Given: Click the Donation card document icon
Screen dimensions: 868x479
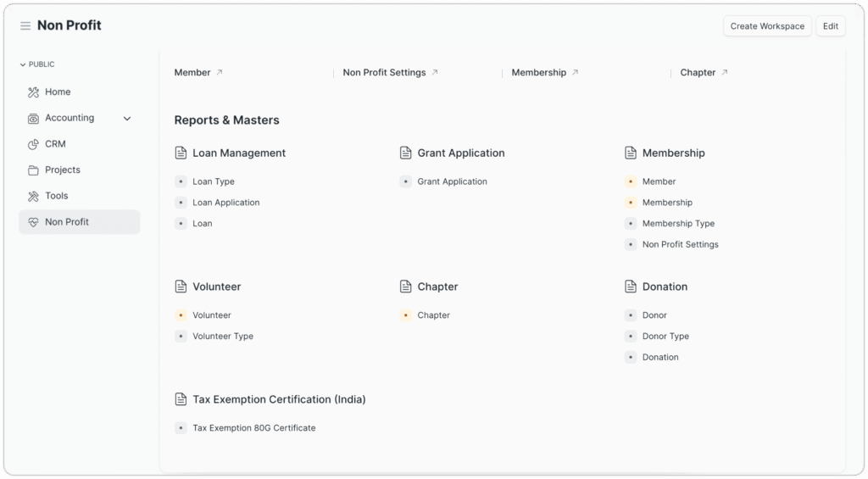Looking at the screenshot, I should 631,287.
